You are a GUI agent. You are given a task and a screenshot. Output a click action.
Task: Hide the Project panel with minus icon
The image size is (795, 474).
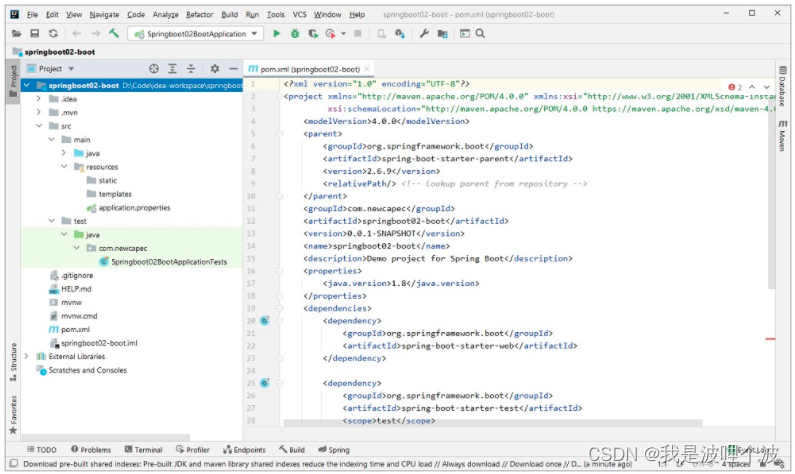(233, 68)
